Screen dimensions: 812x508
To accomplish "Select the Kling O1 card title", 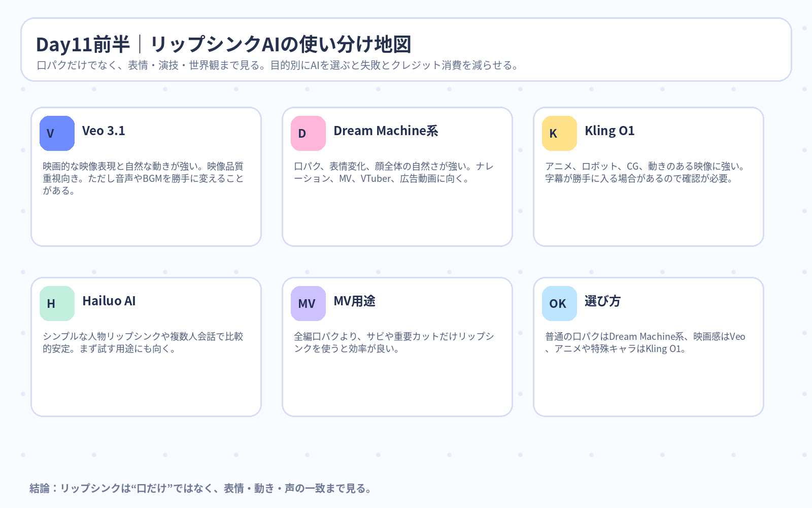I will [610, 131].
